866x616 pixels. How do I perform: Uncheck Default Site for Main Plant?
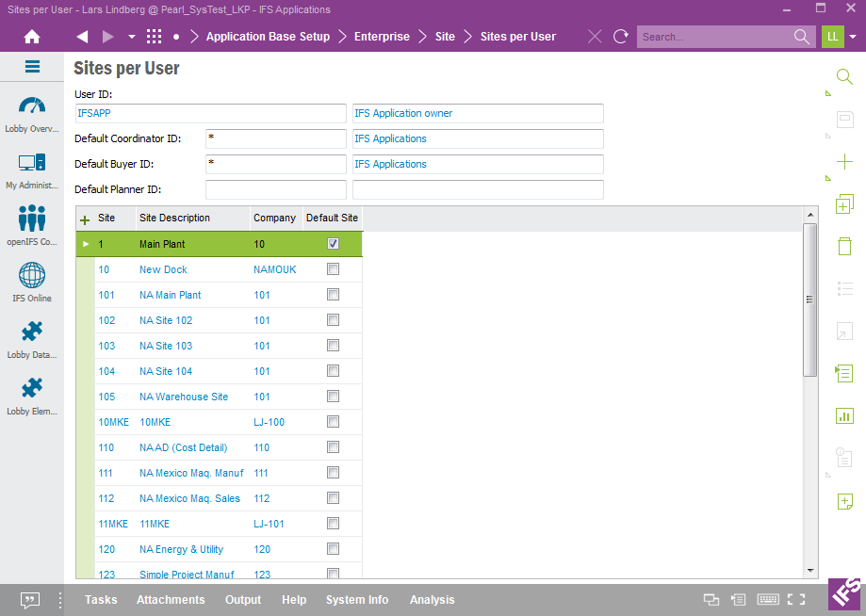click(333, 244)
